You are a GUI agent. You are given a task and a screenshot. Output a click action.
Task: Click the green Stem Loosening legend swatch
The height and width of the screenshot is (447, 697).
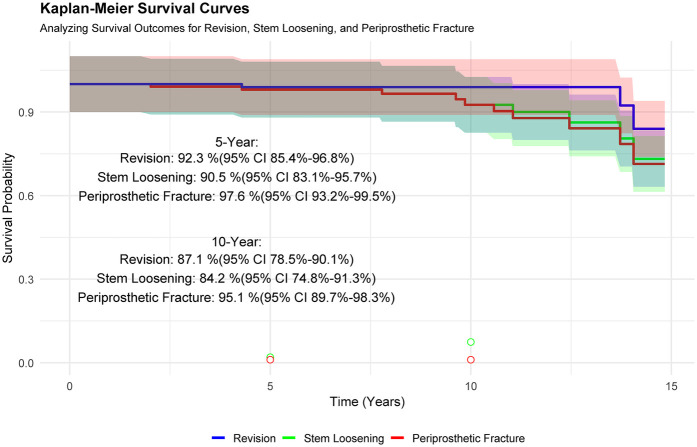(289, 439)
